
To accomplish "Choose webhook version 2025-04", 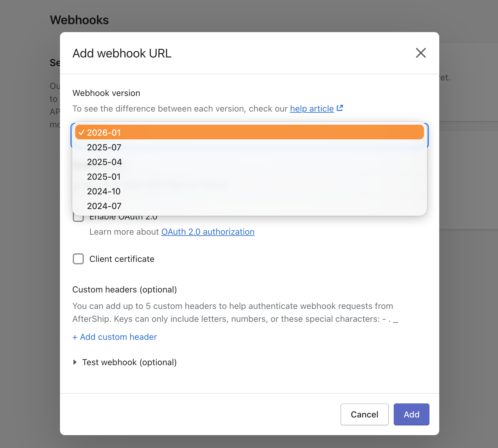I will pyautogui.click(x=104, y=162).
